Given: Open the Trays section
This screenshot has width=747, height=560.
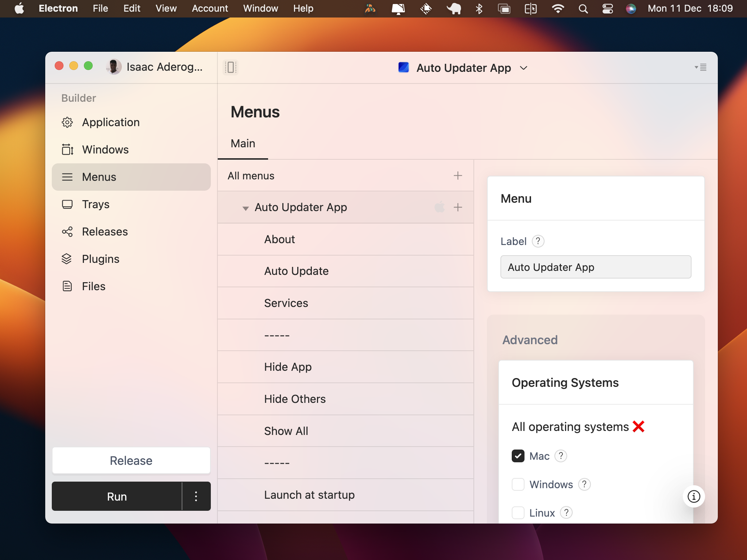Looking at the screenshot, I should pyautogui.click(x=96, y=204).
